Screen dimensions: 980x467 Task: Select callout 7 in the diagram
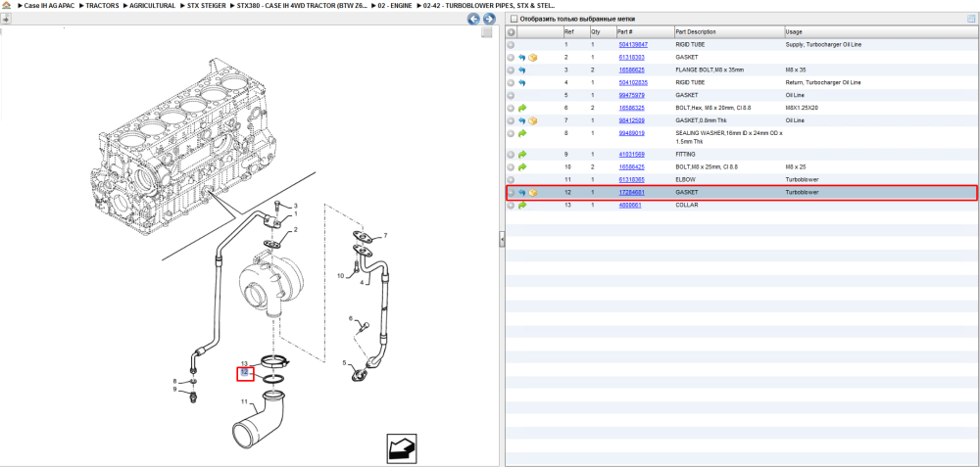[385, 236]
